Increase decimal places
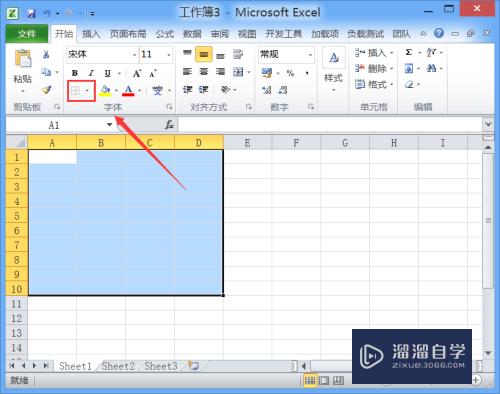This screenshot has width=500, height=394. pyautogui.click(x=267, y=90)
